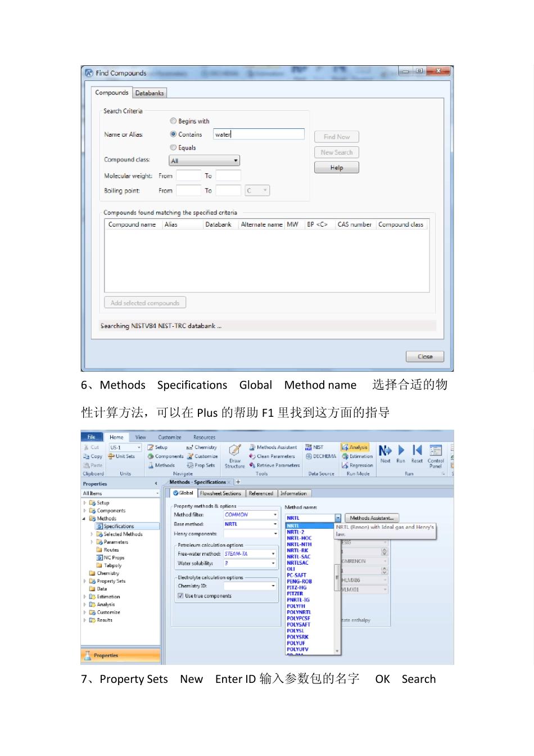This screenshot has height=756, width=534.
Task: Click Prop Sets in the Navigate group
Action: [201, 466]
